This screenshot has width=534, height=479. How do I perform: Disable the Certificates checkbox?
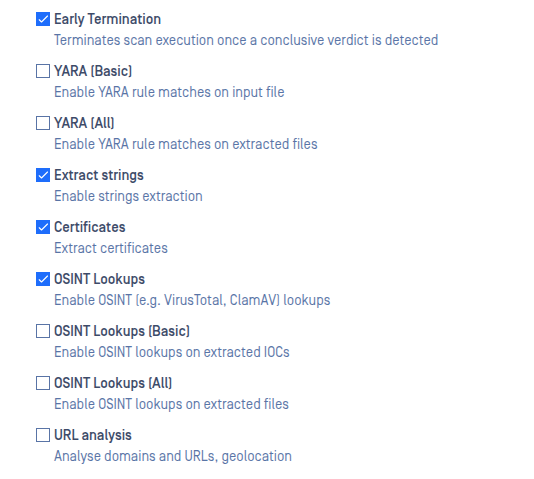coord(43,227)
